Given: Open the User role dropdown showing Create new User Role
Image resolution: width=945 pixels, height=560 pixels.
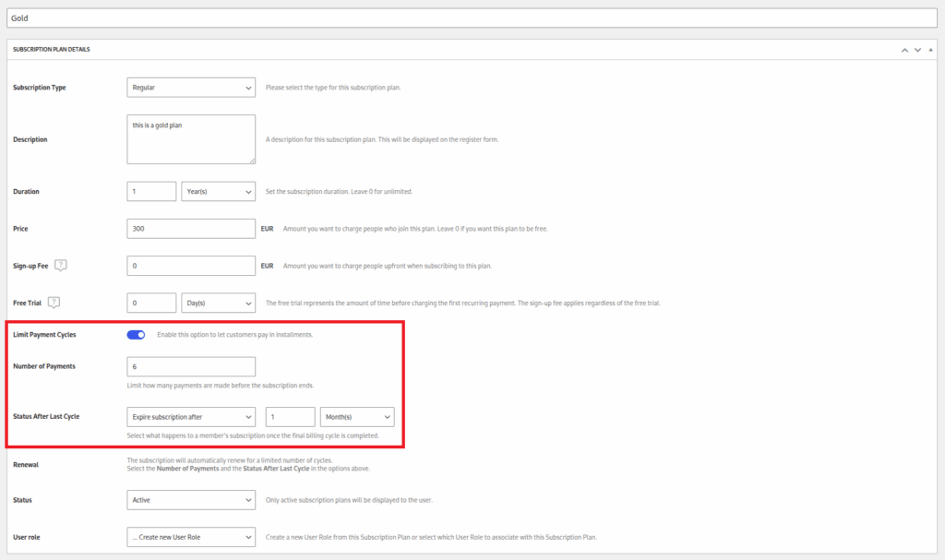Looking at the screenshot, I should [191, 537].
